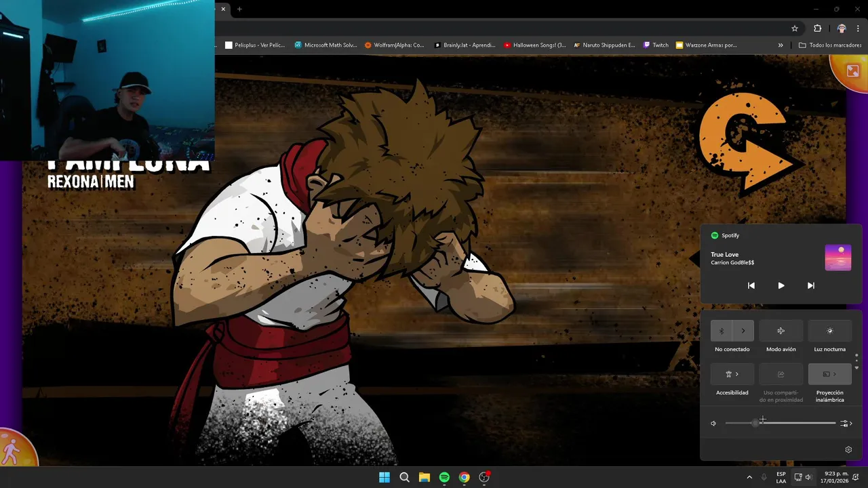Click the Spotify logo in media widget
The image size is (868, 488).
tap(715, 235)
